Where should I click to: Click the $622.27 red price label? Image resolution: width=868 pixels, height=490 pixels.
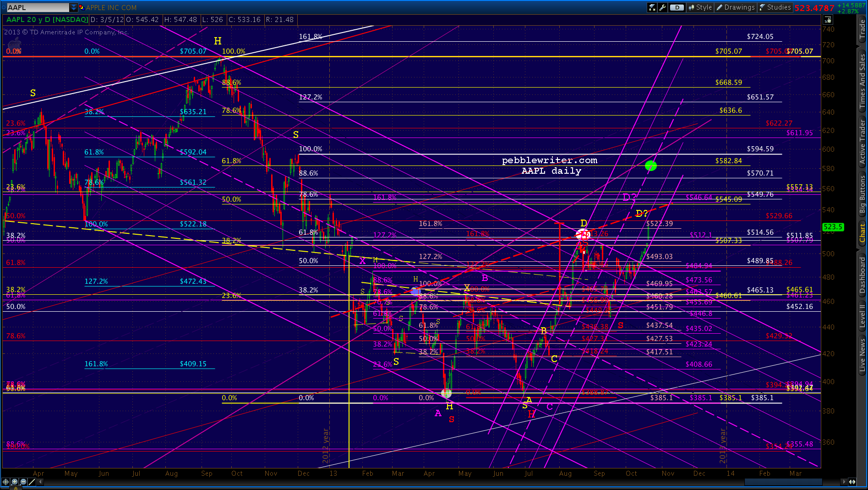point(779,123)
